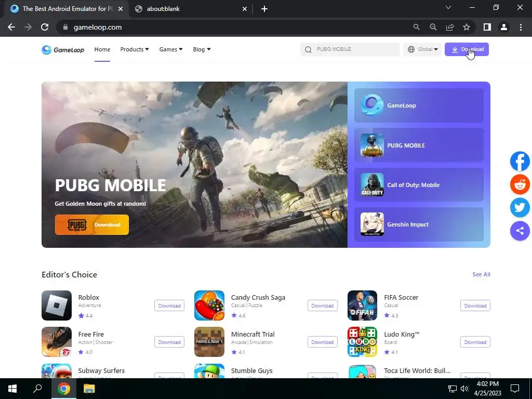The width and height of the screenshot is (532, 399).
Task: Open the Chrome tab search chevron
Action: 448,7
